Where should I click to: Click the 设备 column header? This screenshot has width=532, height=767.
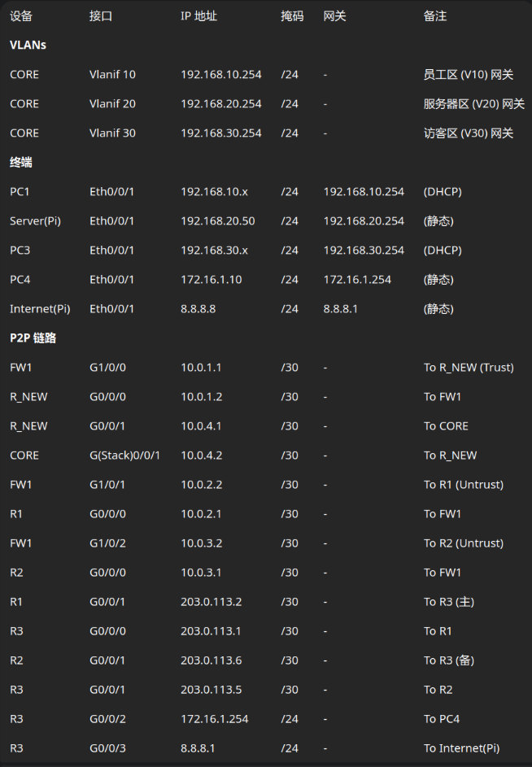tap(21, 16)
